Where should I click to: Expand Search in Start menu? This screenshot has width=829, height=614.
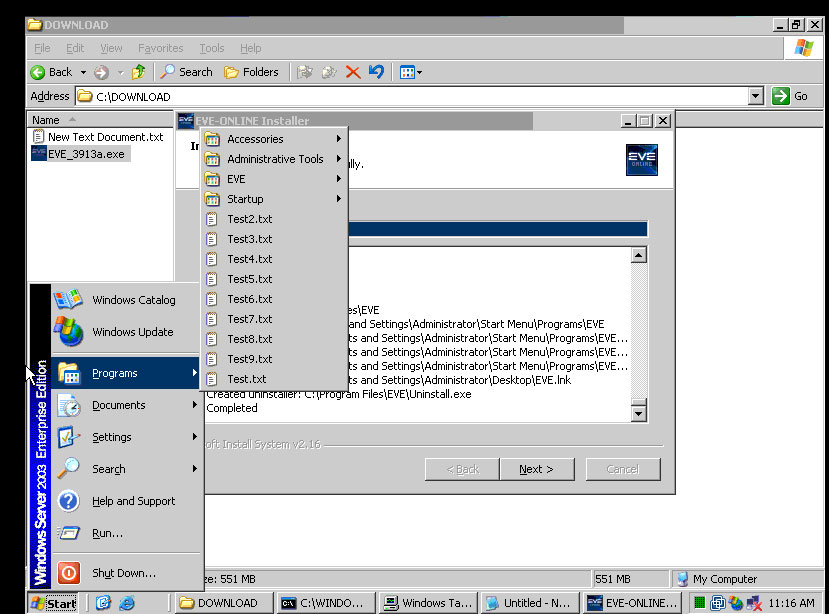point(126,469)
